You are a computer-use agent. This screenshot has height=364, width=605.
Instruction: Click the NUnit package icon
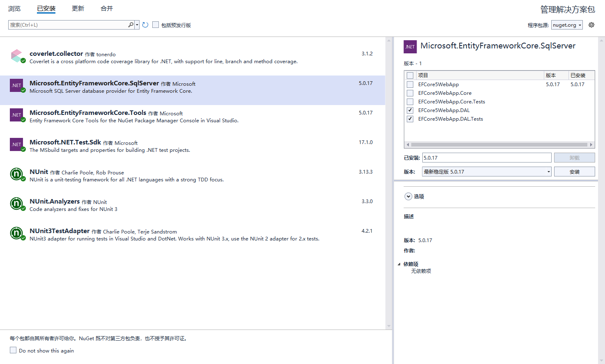click(17, 174)
